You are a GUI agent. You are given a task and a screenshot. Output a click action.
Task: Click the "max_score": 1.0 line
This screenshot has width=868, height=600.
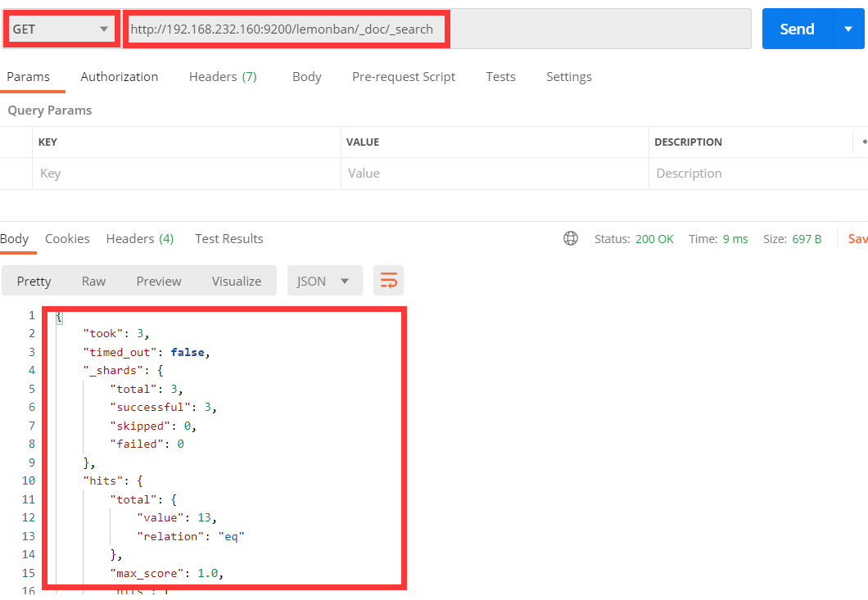pyautogui.click(x=166, y=574)
